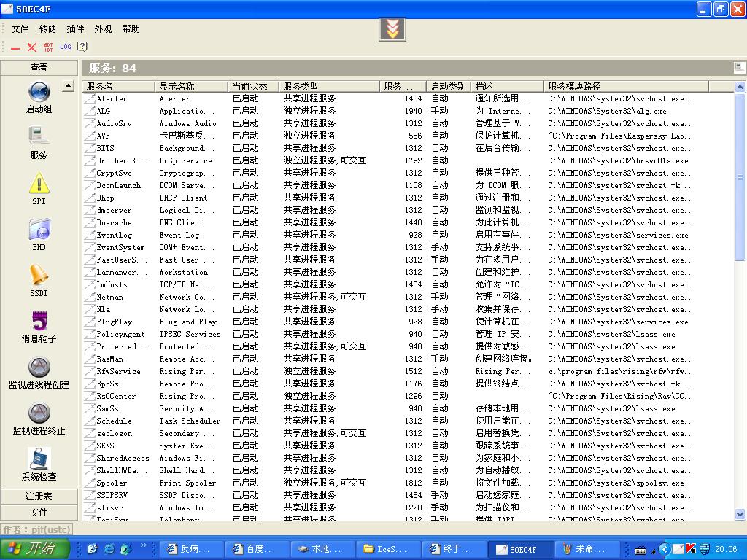Viewport: 747px width, 560px height.
Task: Click the golden double-arrow icon at top center
Action: pos(392,29)
